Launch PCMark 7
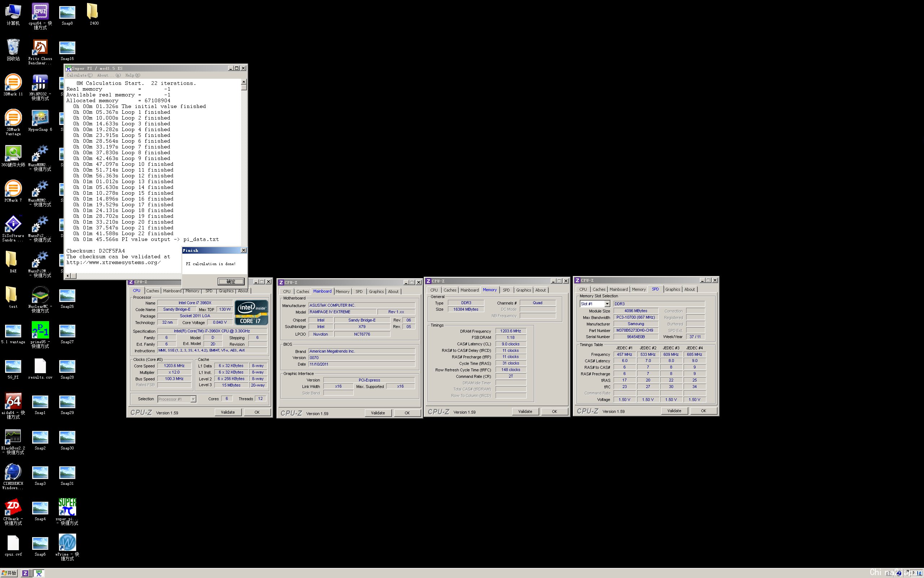This screenshot has height=578, width=924. (13, 191)
